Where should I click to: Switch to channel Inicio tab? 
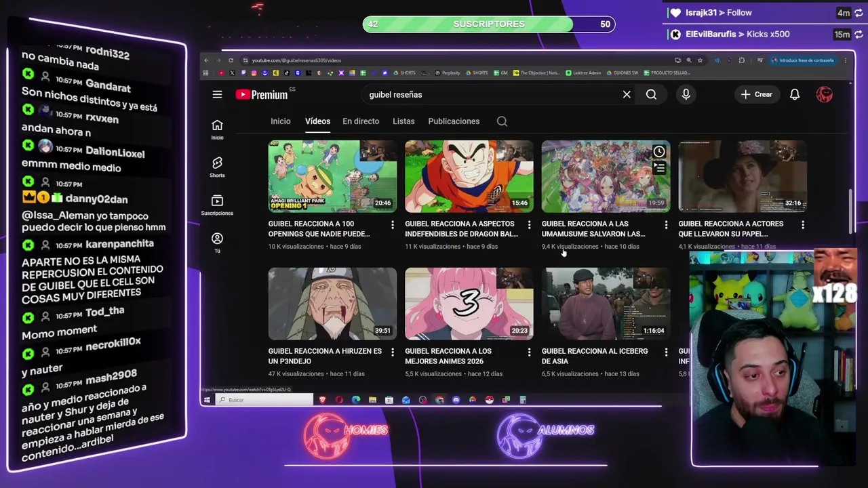click(280, 121)
